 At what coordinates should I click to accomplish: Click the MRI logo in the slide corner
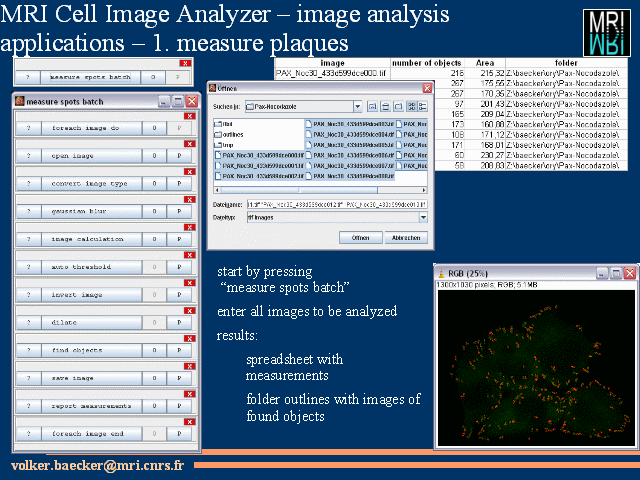pyautogui.click(x=607, y=33)
